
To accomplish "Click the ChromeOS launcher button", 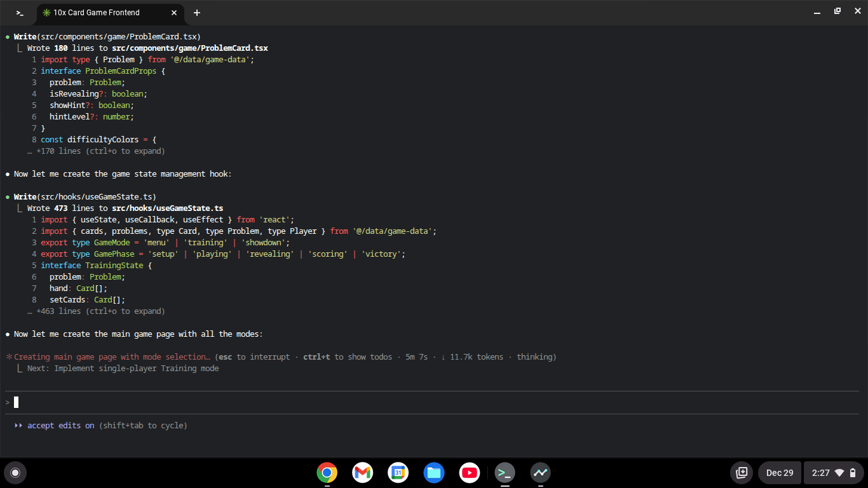I will [15, 473].
